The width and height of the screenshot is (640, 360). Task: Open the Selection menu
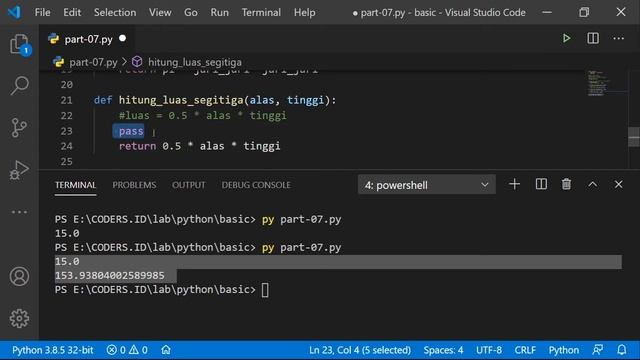[115, 13]
